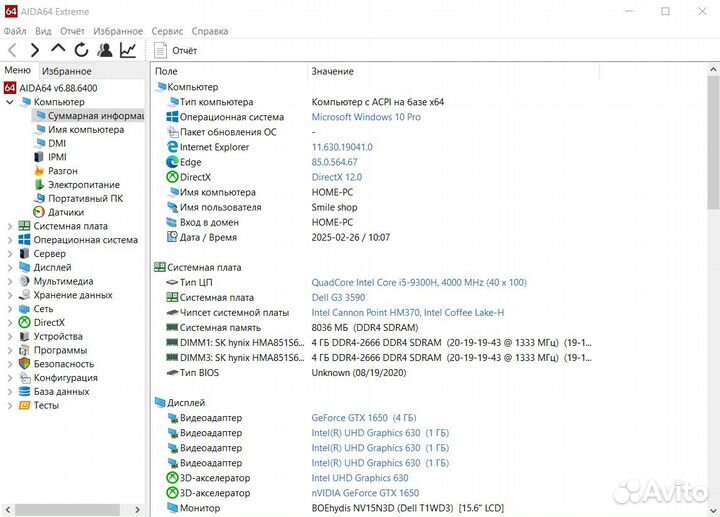Expand the Дисплей tree node
Image resolution: width=720 pixels, height=517 pixels.
click(x=10, y=267)
